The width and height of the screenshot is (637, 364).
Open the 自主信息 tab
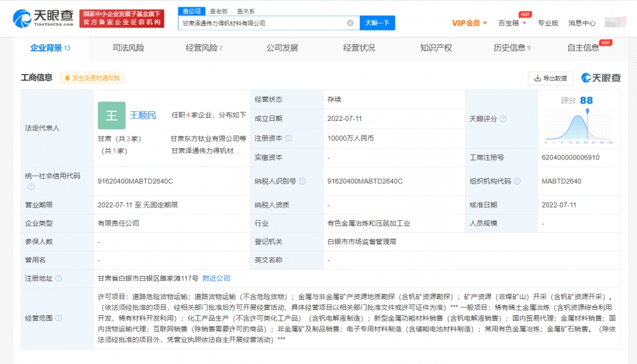click(583, 48)
